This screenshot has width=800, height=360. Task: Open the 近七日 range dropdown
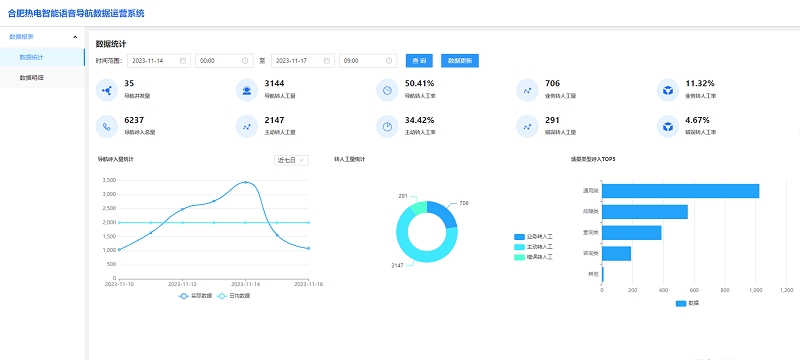[291, 160]
